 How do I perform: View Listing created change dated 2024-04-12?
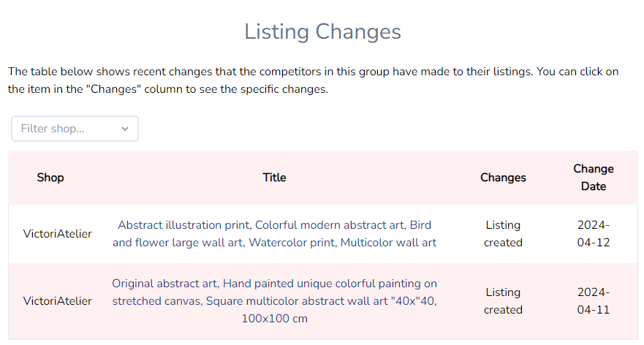(x=503, y=234)
